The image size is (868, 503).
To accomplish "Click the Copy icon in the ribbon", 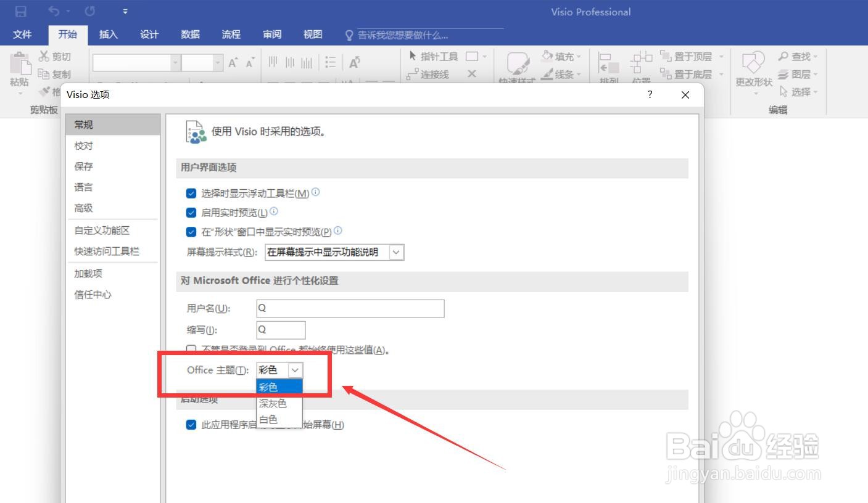I will (44, 74).
